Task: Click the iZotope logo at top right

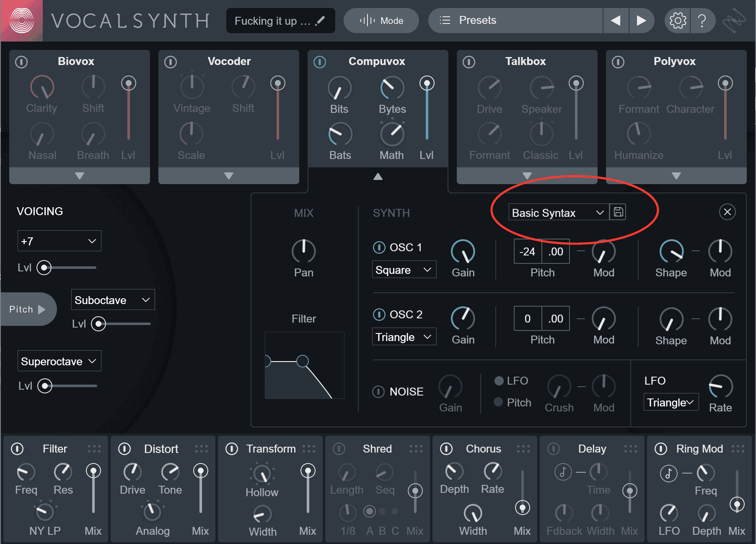Action: (x=735, y=21)
